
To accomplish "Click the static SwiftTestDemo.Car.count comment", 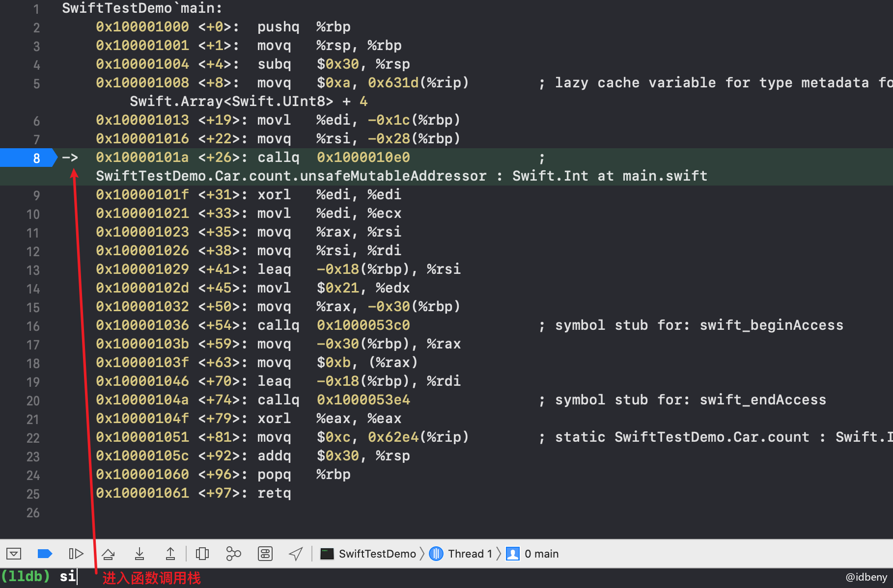I will (716, 437).
